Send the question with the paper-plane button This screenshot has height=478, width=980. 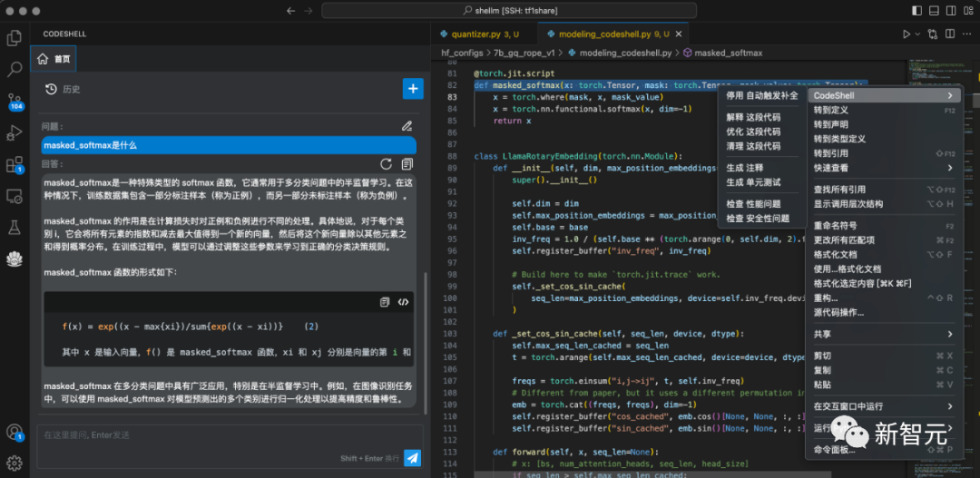pos(413,458)
